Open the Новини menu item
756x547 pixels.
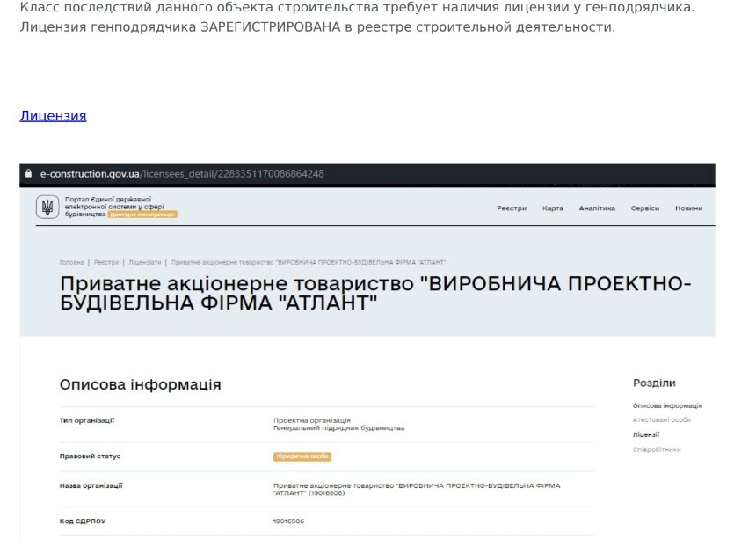(x=688, y=208)
